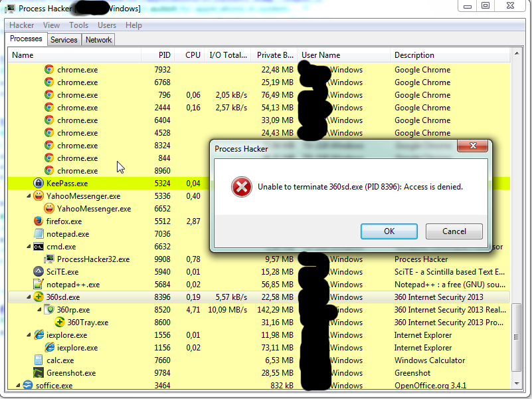
Task: Click Cancel in the error dialog
Action: pyautogui.click(x=454, y=231)
